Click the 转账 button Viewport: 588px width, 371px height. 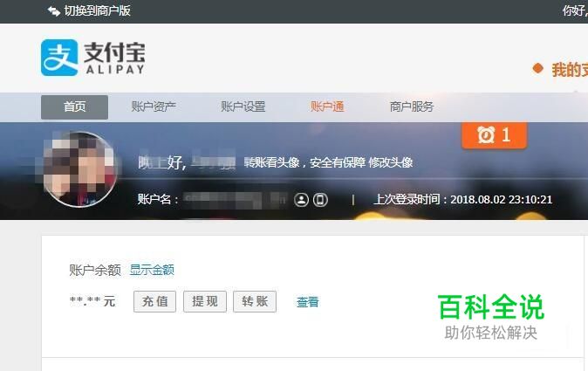tap(255, 301)
